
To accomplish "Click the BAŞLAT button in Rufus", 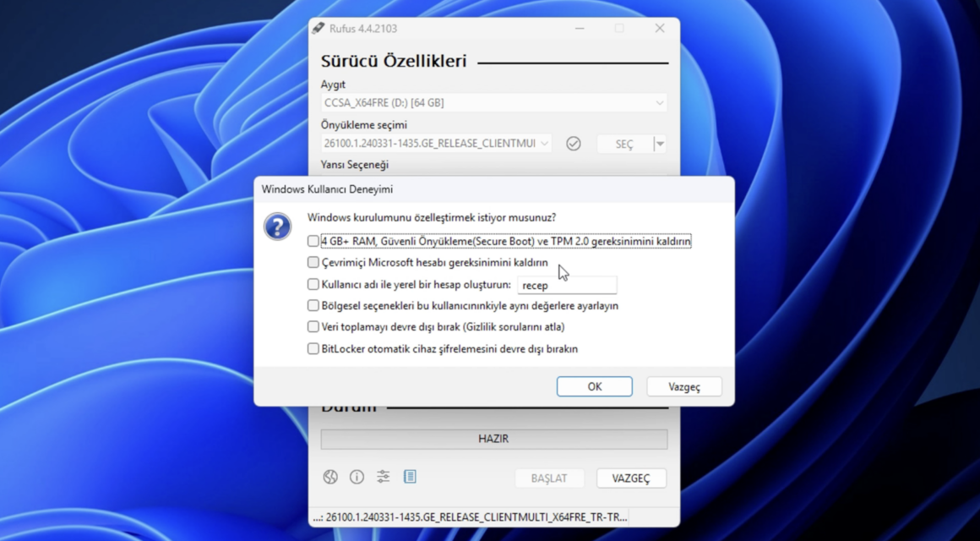I will click(x=549, y=478).
